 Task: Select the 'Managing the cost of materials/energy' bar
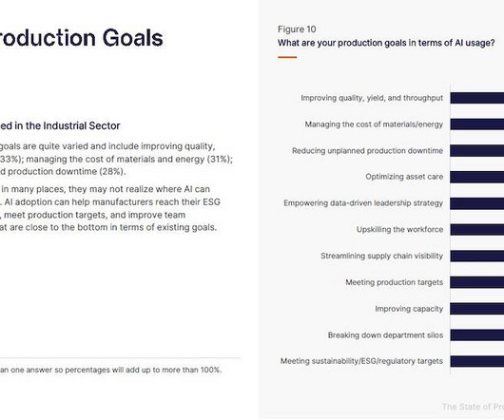[x=477, y=124]
